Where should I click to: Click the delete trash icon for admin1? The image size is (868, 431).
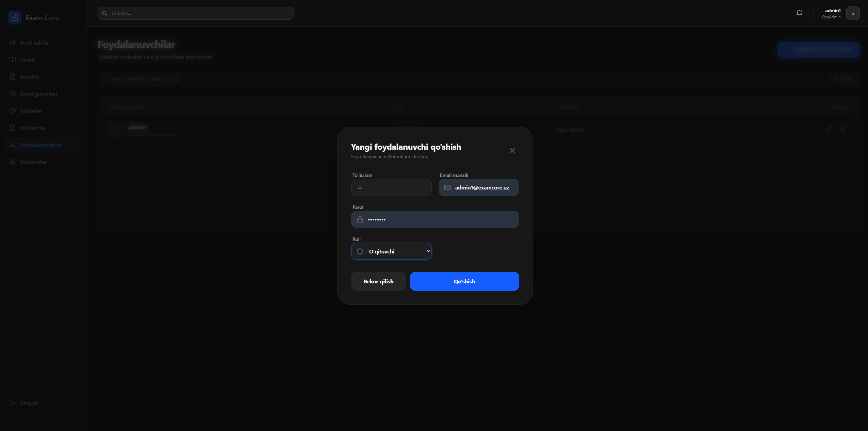(843, 129)
